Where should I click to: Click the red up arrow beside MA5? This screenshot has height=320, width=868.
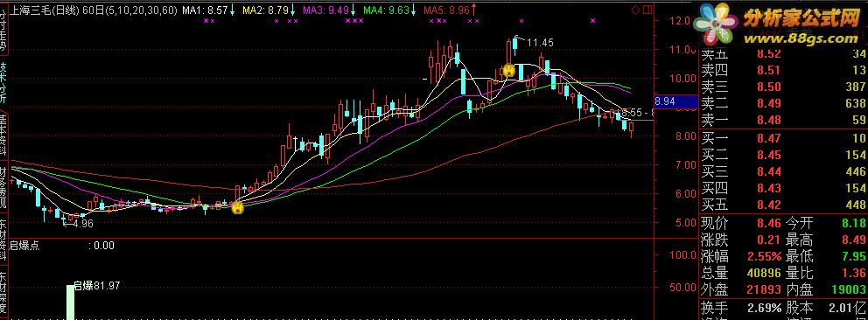(474, 10)
